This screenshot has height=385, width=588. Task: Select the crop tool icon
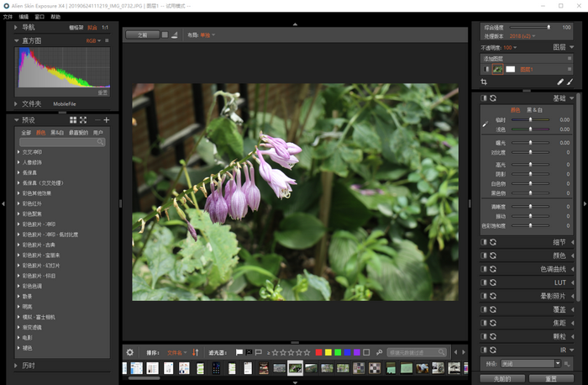485,82
